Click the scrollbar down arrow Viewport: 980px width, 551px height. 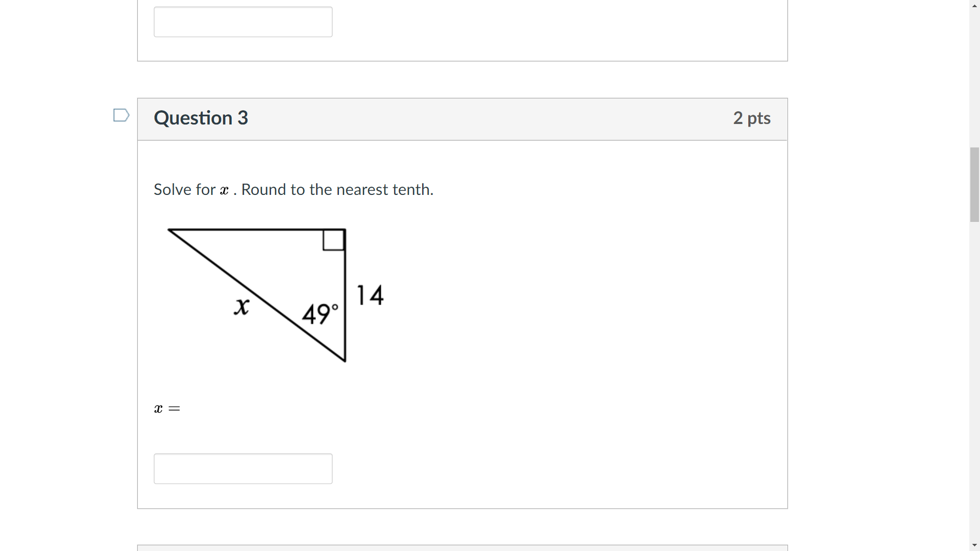975,545
